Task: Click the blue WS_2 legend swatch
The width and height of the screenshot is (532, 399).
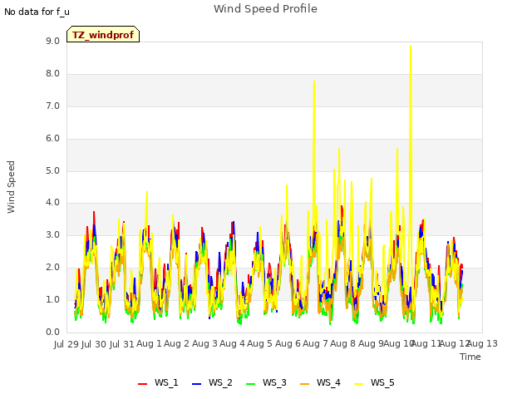Action: tap(196, 384)
